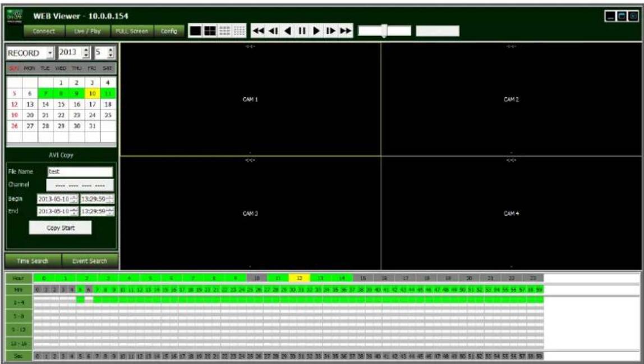Switch to 9-channel grid view layout
The width and height of the screenshot is (644, 364).
224,31
